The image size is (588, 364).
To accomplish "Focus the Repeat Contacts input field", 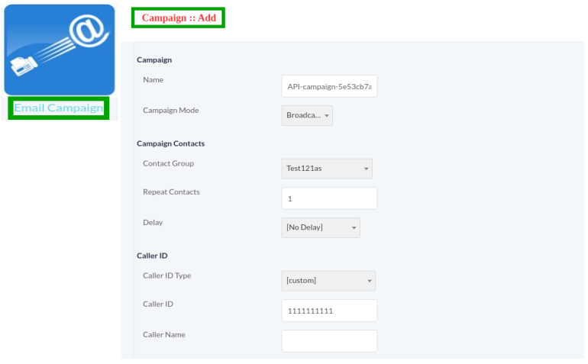I will [x=329, y=198].
